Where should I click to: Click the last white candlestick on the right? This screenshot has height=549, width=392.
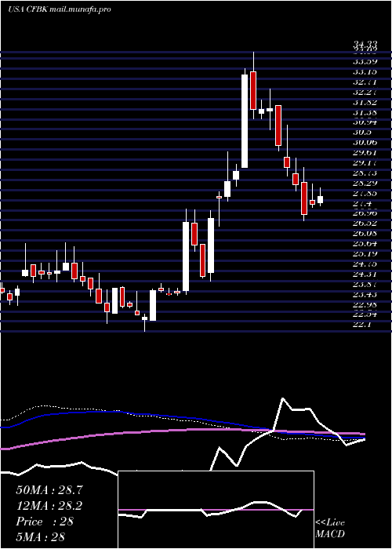coord(320,199)
